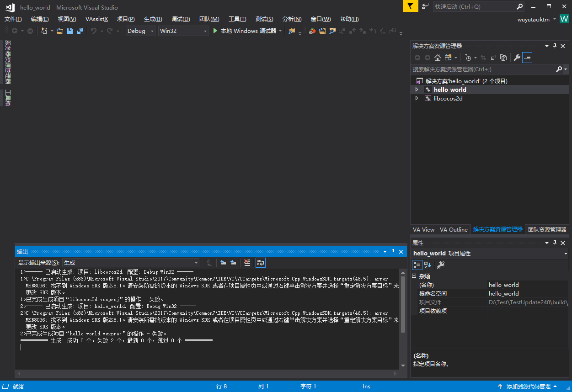Open the VAssistX menu
This screenshot has height=392, width=572.
(x=97, y=19)
